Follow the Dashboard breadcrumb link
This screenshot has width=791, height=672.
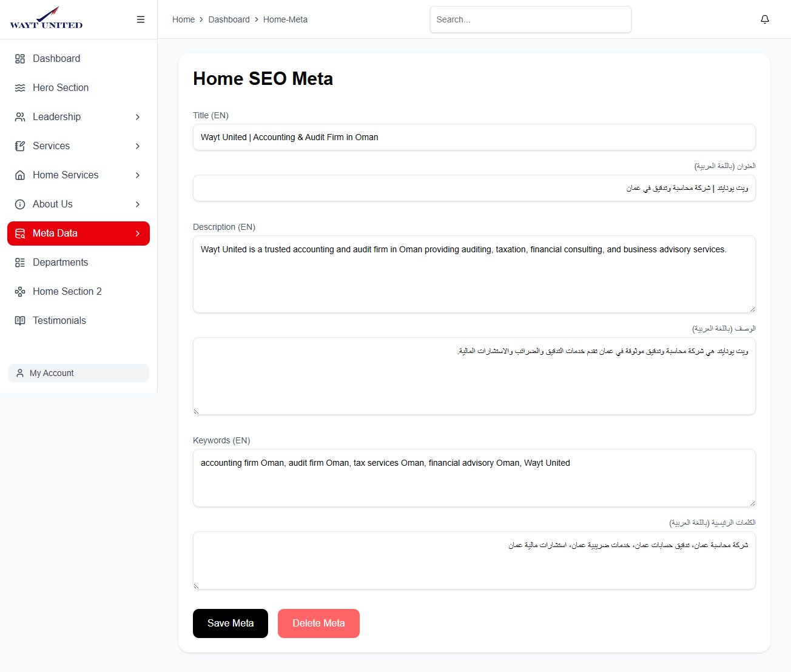[x=229, y=19]
